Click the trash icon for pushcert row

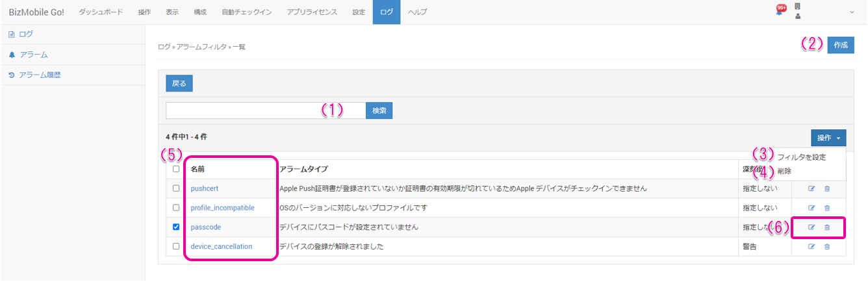pyautogui.click(x=827, y=188)
